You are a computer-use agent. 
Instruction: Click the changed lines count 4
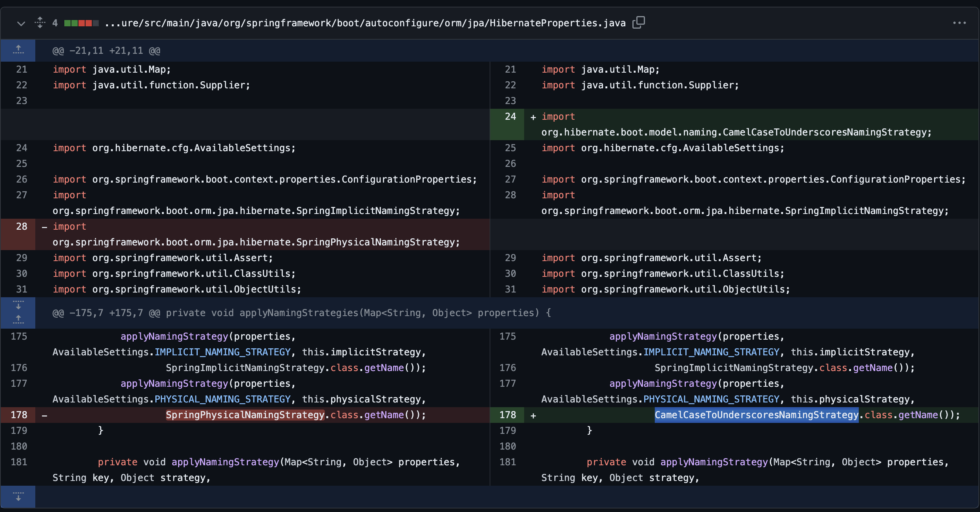[x=55, y=23]
